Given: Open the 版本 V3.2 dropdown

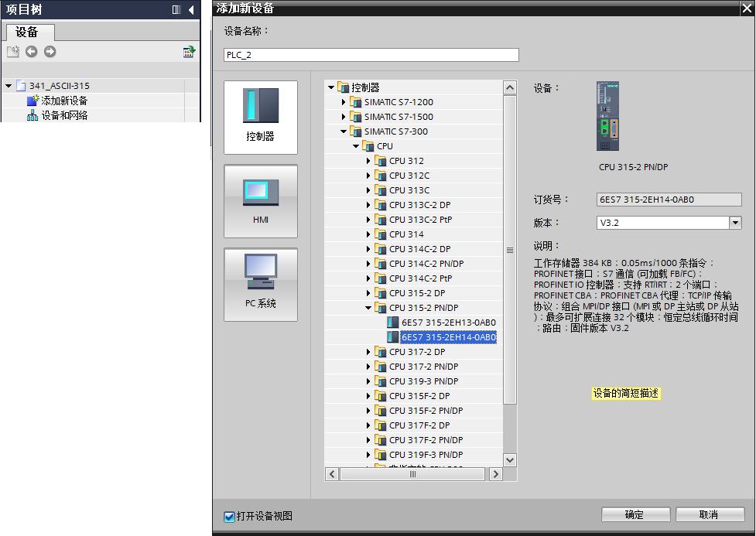Looking at the screenshot, I should [x=735, y=223].
